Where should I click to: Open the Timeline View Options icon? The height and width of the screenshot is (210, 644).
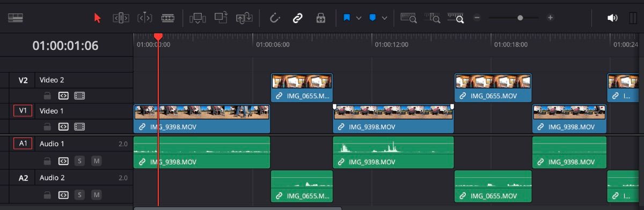(16, 18)
